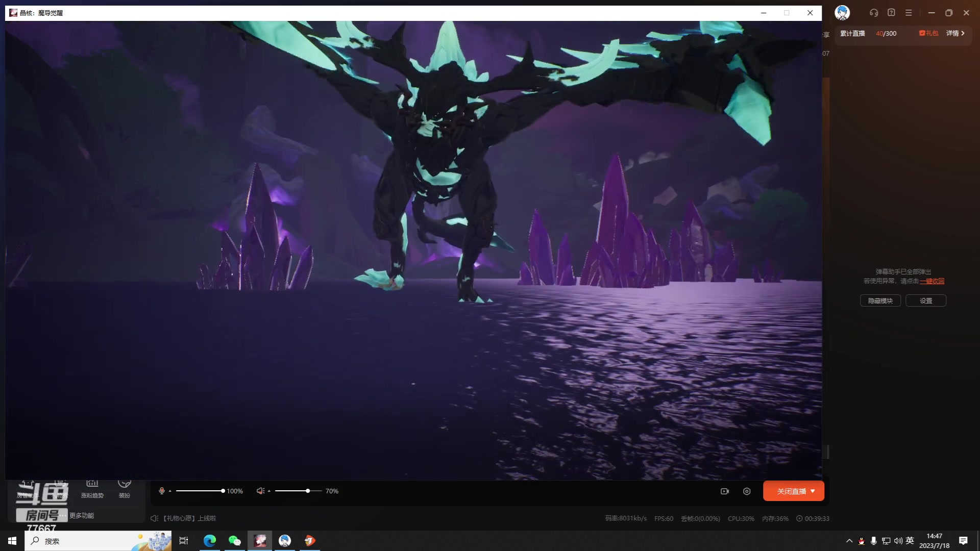Click the game window title 晶核：魔导觉醒

click(x=41, y=13)
